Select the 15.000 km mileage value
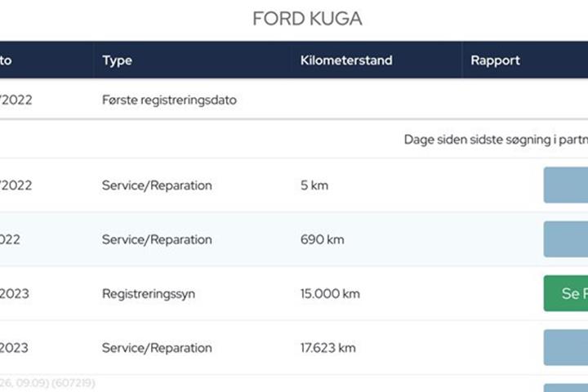The image size is (588, 392). tap(330, 293)
